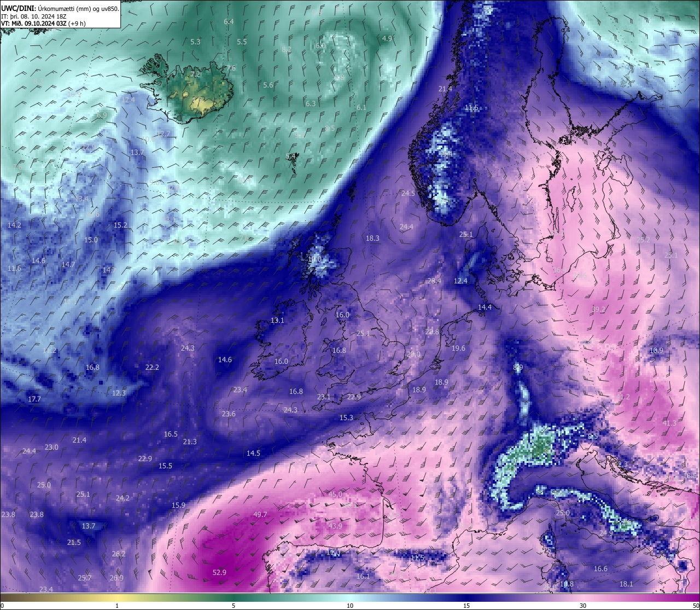The height and width of the screenshot is (610, 700).
Task: Click the VT 09.10.2024 03Z (+9 h) line
Action: [x=43, y=23]
